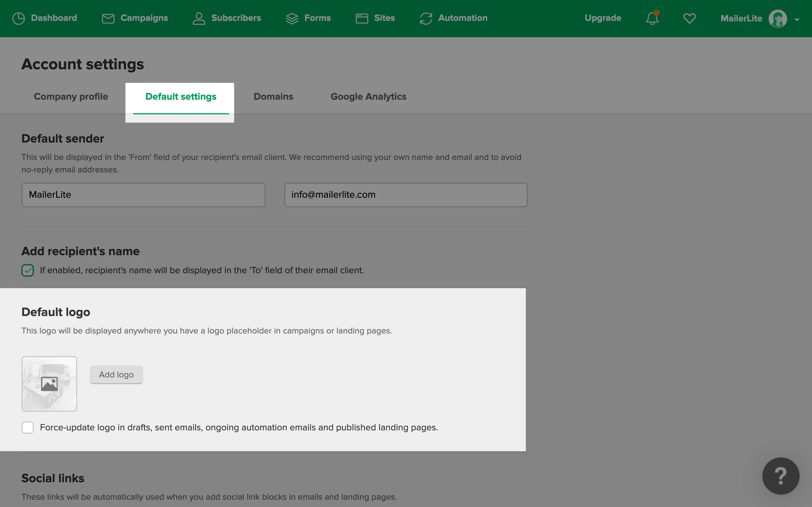The image size is (812, 507).
Task: Enable the Force-update logo checkbox
Action: tap(28, 428)
